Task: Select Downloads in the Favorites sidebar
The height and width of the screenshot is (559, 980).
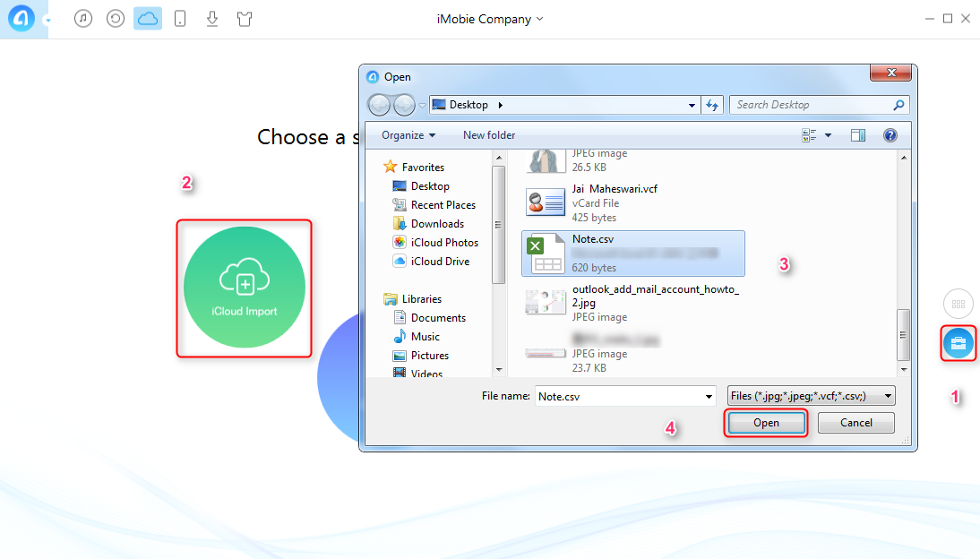Action: 437,224
